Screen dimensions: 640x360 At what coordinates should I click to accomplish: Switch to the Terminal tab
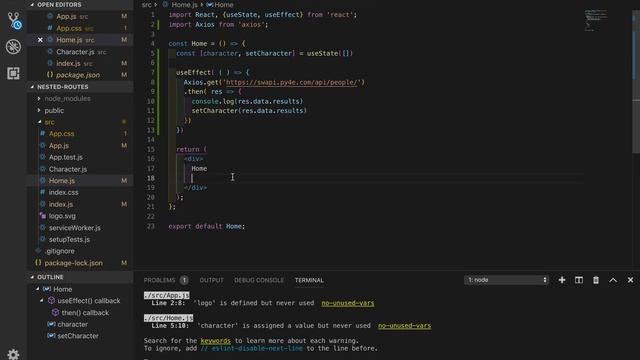pyautogui.click(x=309, y=280)
